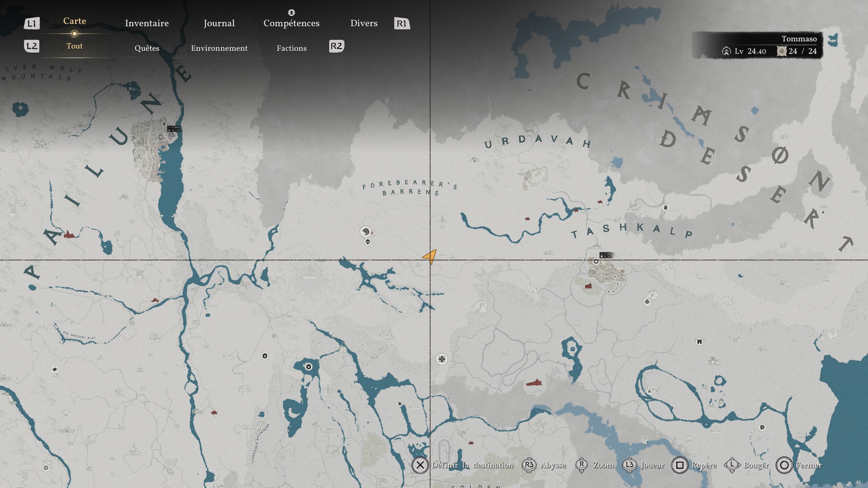Click the R stick Zoom prompt

click(594, 465)
